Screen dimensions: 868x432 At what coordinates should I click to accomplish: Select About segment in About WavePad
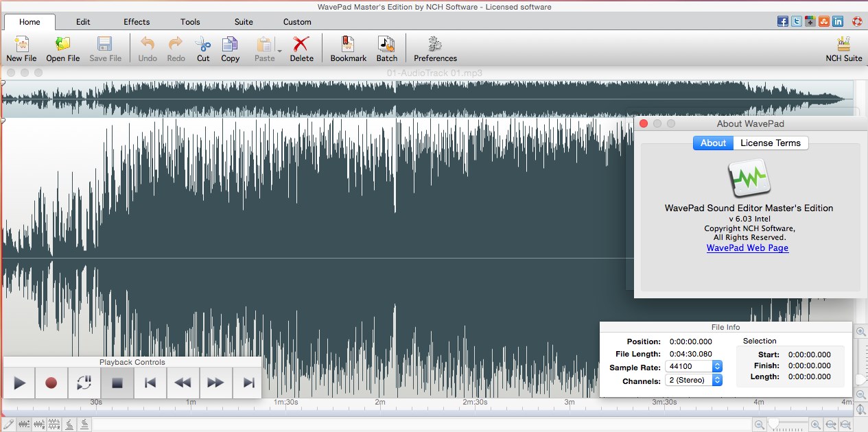713,143
